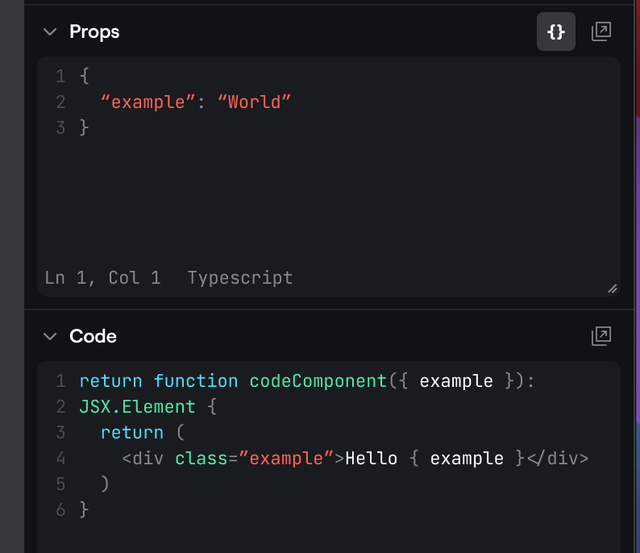Collapse the Props section chevron
The height and width of the screenshot is (553, 640).
(x=50, y=32)
